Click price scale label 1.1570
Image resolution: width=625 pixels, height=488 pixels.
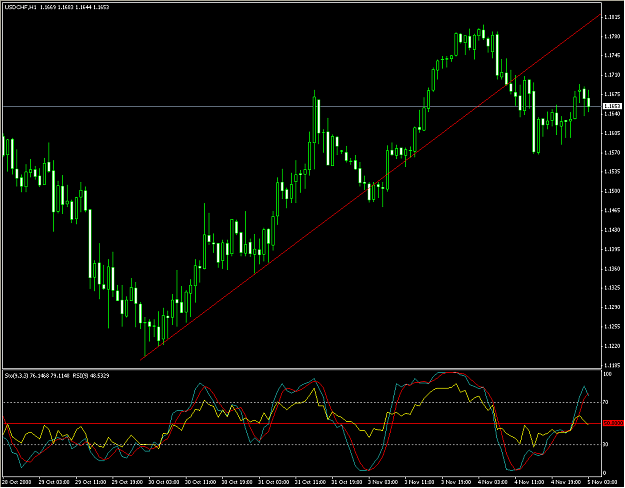coord(612,153)
